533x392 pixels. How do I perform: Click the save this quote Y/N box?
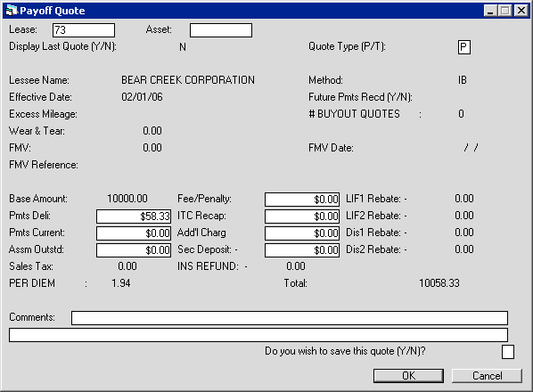pos(508,352)
